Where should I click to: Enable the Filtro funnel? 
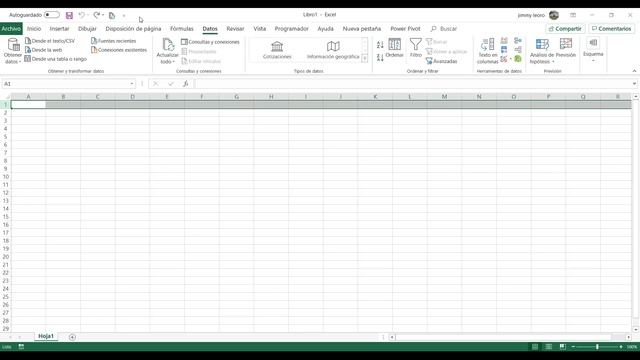(416, 48)
